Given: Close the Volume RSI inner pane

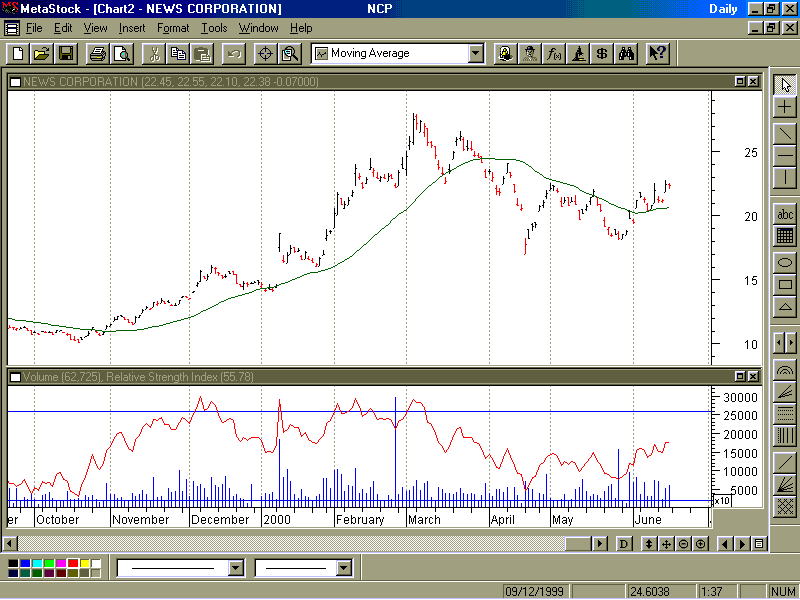Looking at the screenshot, I should point(753,377).
